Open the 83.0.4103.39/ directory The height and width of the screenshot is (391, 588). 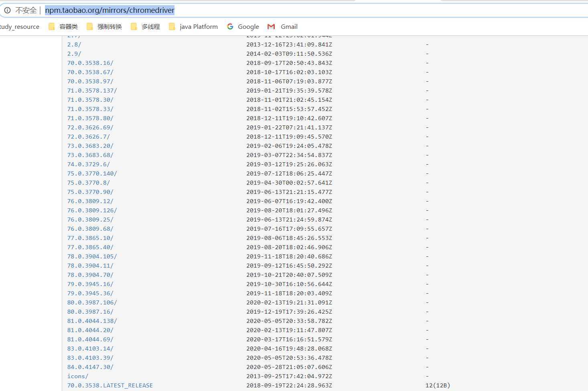pos(90,358)
